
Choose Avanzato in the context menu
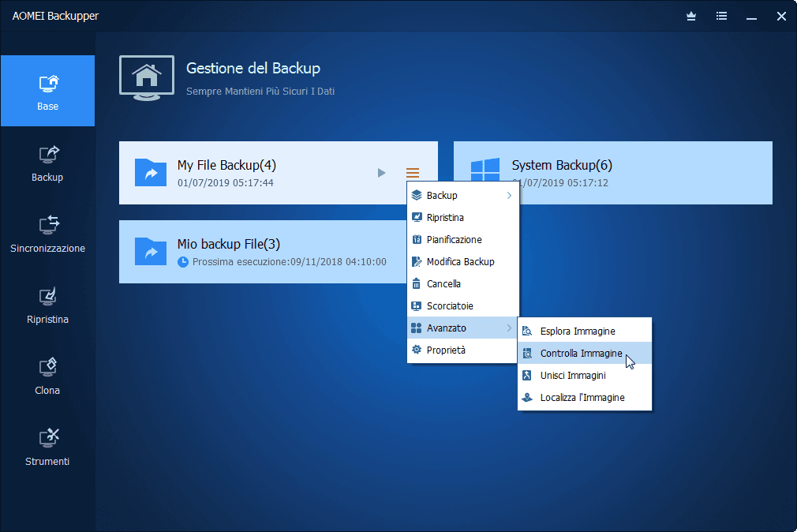pos(463,328)
